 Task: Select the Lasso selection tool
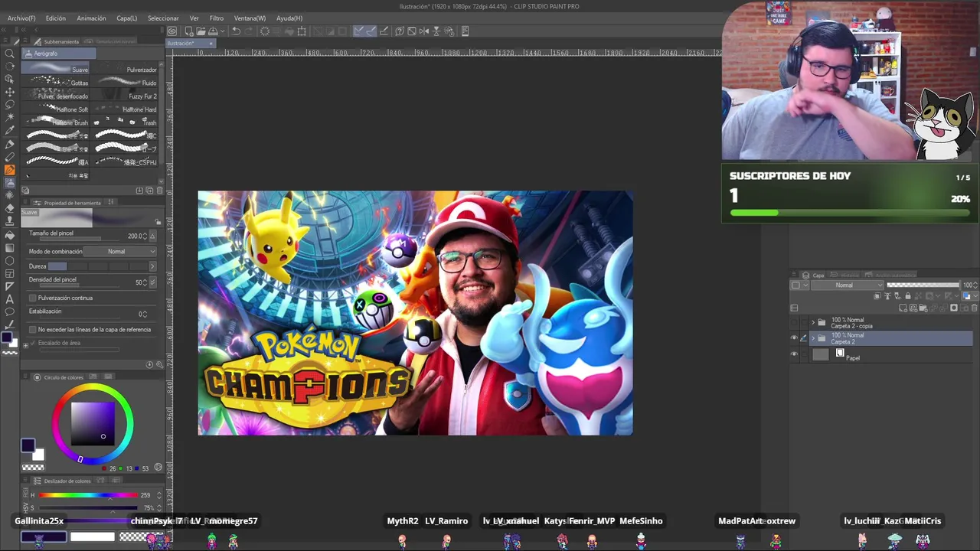click(9, 105)
